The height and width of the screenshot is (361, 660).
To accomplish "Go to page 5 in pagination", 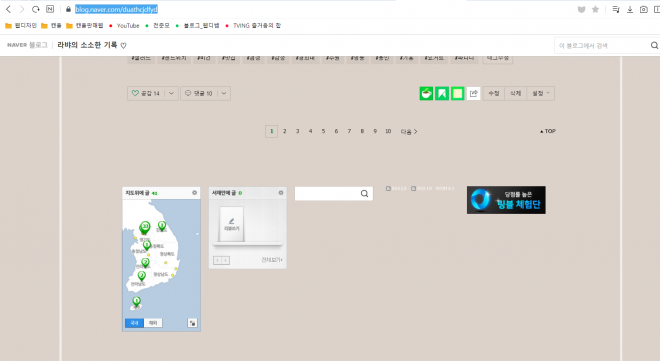I will tap(323, 131).
